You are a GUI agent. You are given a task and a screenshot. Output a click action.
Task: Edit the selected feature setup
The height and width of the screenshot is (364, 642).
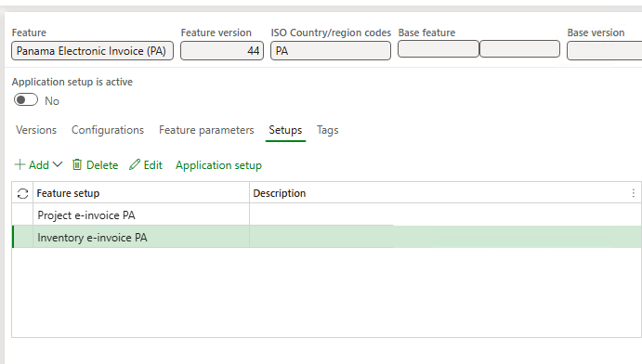[146, 165]
